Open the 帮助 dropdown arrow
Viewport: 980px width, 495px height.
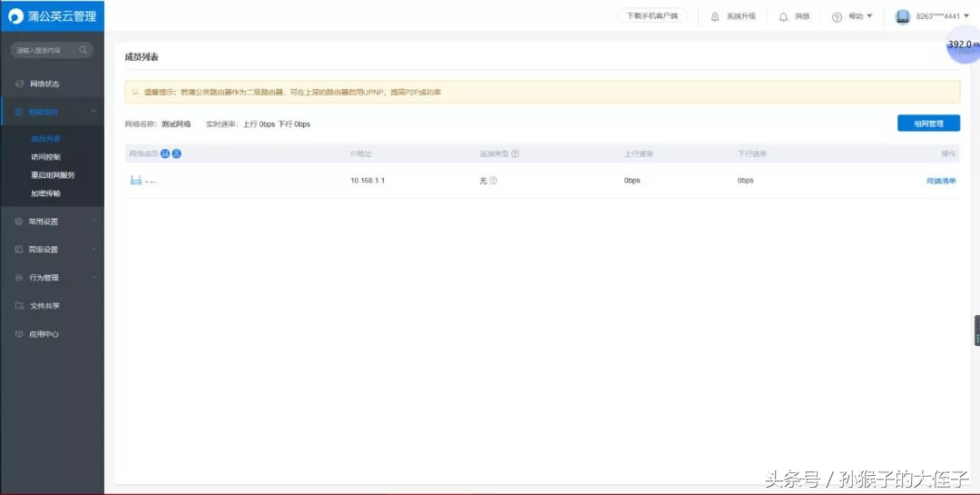869,16
